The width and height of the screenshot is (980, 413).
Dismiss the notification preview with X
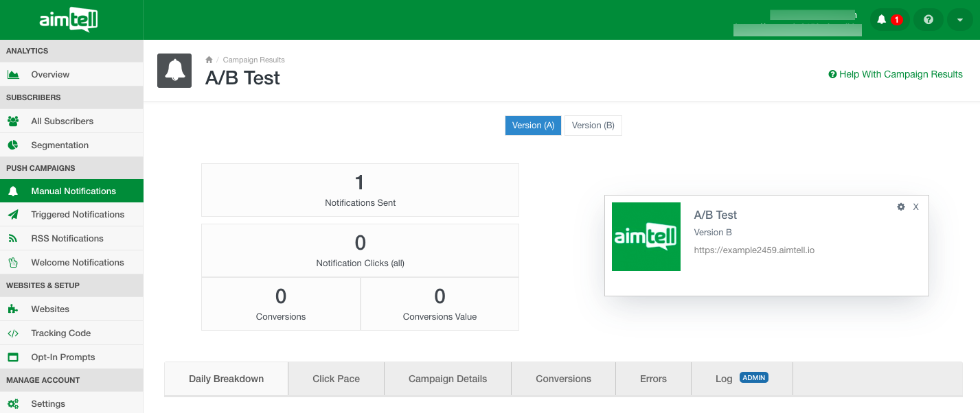coord(915,206)
